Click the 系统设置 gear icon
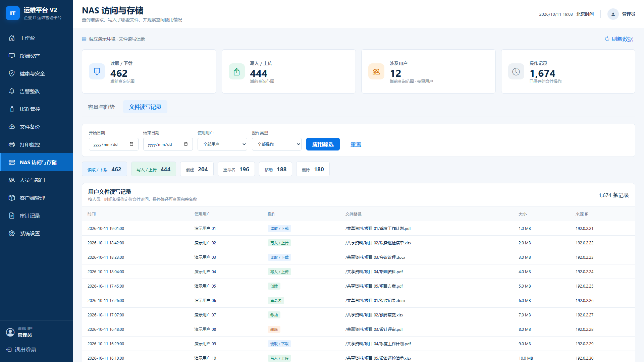Screen dimensions: 644x362 click(12, 233)
